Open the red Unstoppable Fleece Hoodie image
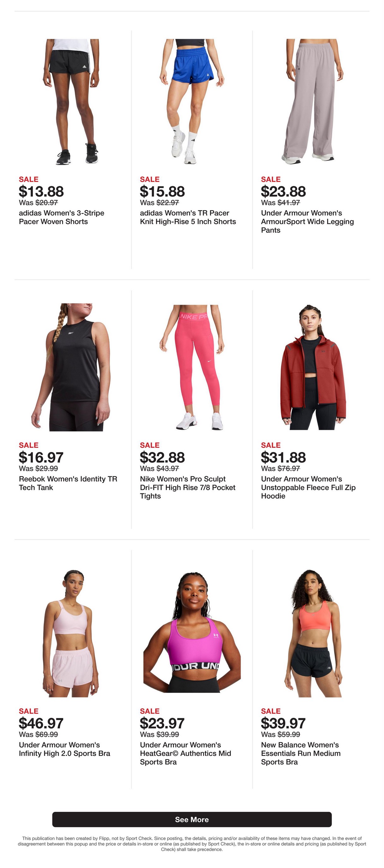Screen dimensions: 384x868 click(313, 367)
